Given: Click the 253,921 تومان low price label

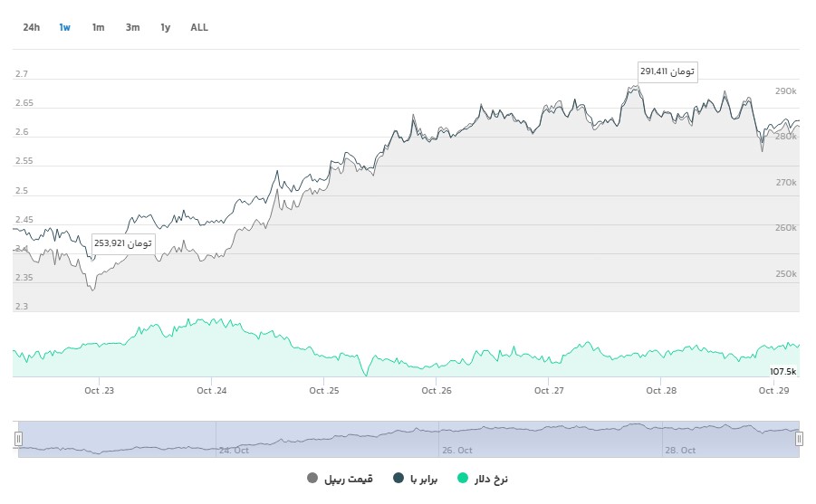Looking at the screenshot, I should click(x=123, y=244).
